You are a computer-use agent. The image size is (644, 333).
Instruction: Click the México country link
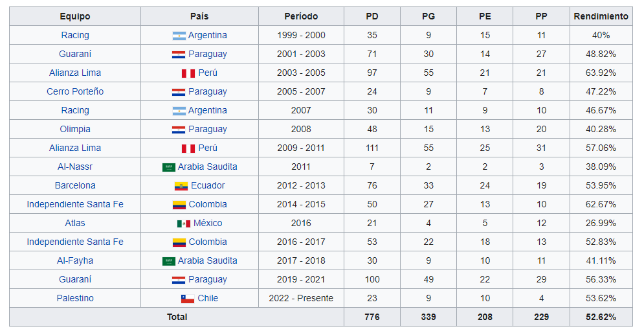208,224
